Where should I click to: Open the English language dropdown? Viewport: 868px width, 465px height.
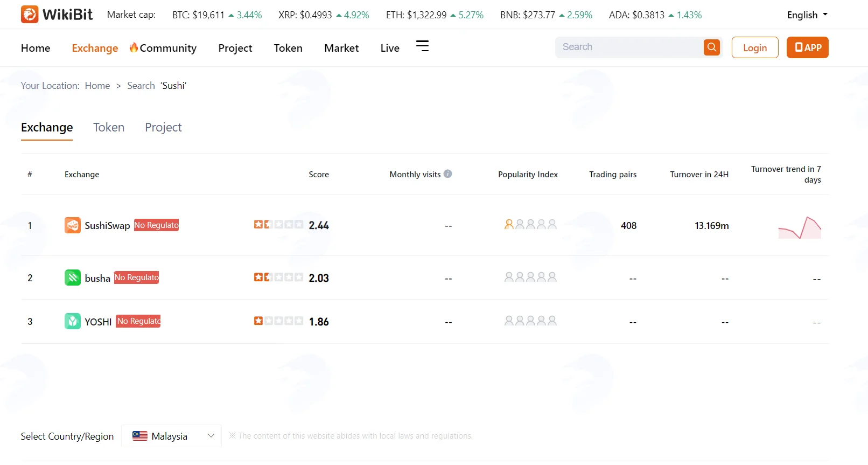pos(807,15)
